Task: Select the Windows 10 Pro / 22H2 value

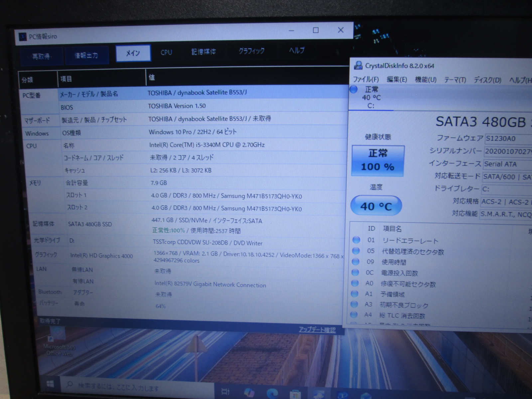Action: 193,132
